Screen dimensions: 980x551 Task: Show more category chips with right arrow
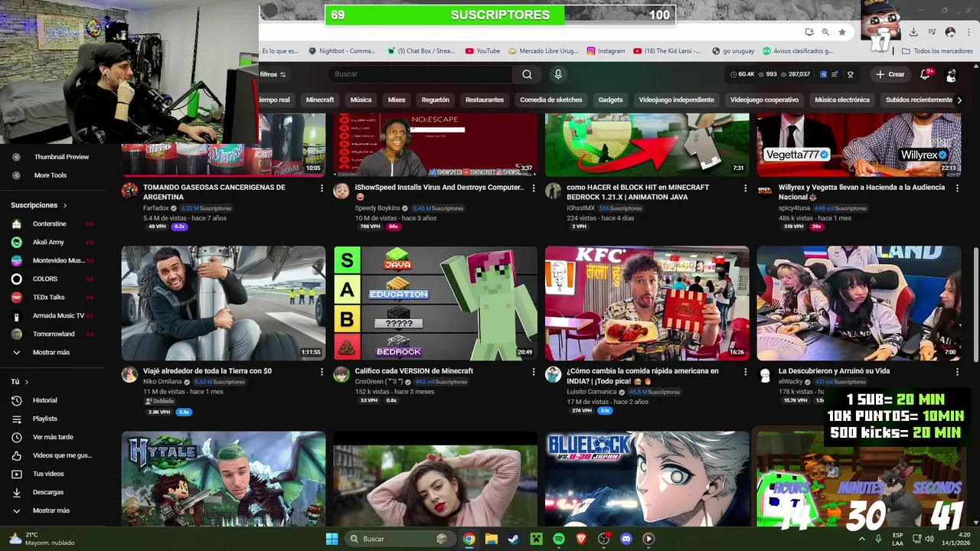959,100
